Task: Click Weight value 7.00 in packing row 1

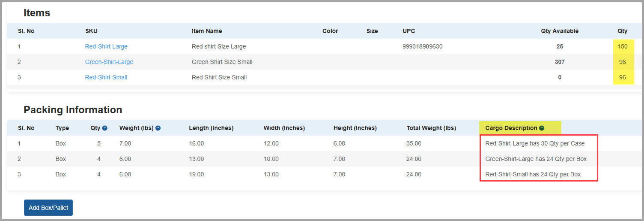Action: (x=125, y=143)
